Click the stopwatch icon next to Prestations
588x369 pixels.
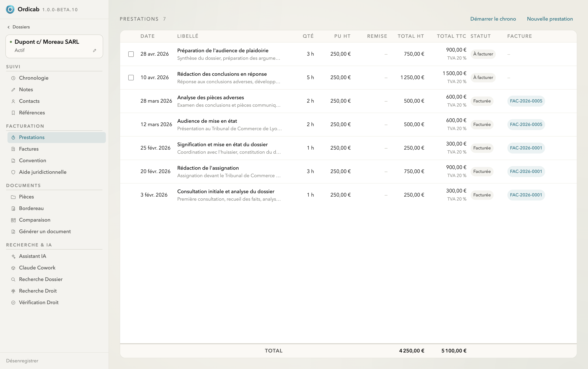click(x=13, y=137)
